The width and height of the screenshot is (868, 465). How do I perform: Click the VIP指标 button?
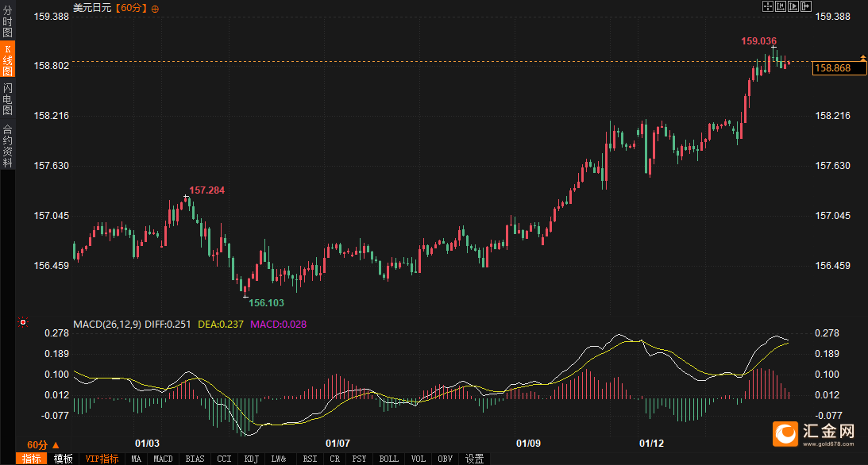point(102,459)
